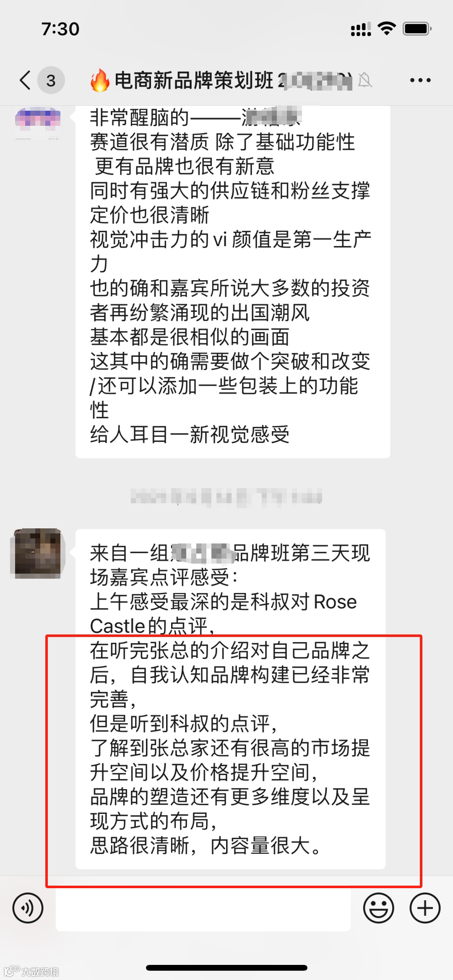Tap the back arrow chevron
Viewport: 453px width, 980px height.
pyautogui.click(x=25, y=80)
